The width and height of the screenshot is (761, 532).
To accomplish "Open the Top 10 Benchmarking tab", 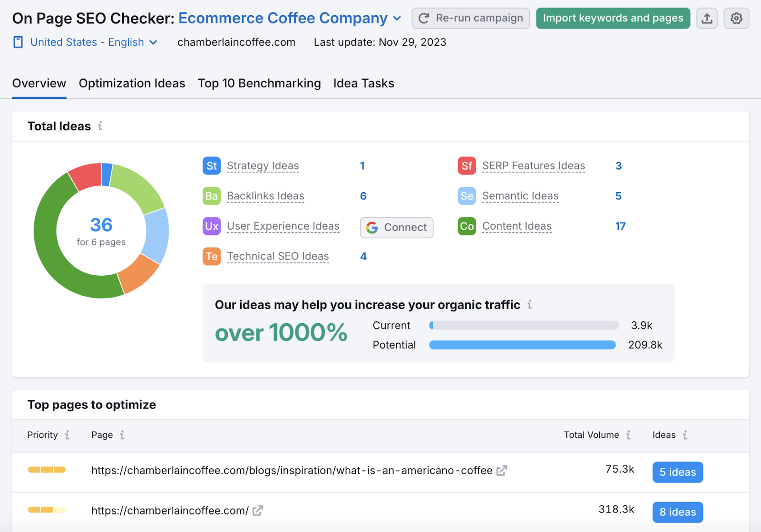I will (259, 83).
